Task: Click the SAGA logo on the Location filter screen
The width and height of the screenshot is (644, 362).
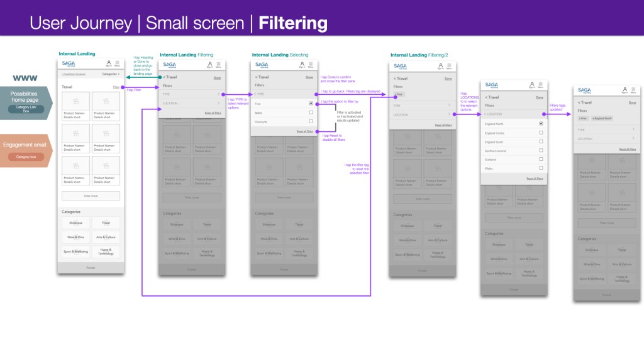Action: (491, 85)
